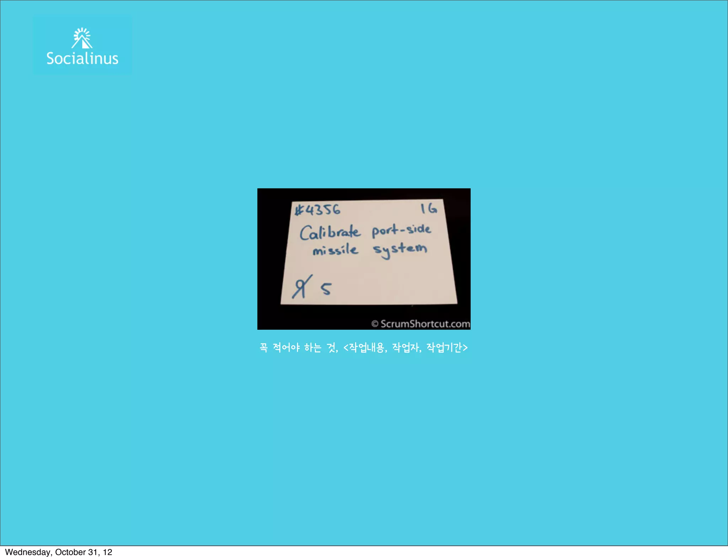Click the Socialinus brand name text

(82, 59)
